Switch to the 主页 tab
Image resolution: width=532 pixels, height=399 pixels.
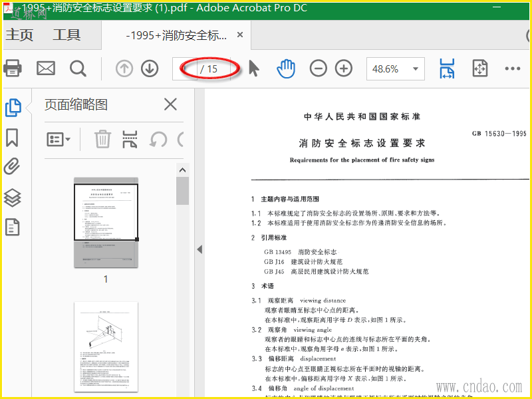pyautogui.click(x=19, y=35)
